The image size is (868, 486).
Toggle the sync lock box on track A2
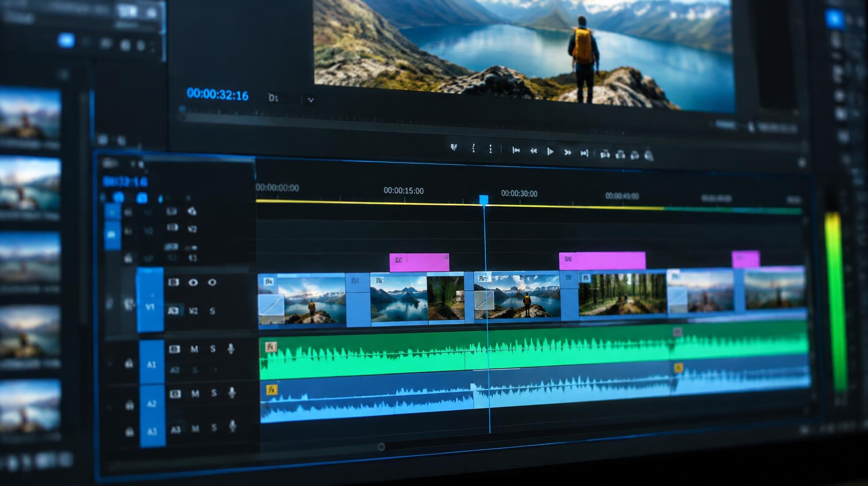(175, 394)
